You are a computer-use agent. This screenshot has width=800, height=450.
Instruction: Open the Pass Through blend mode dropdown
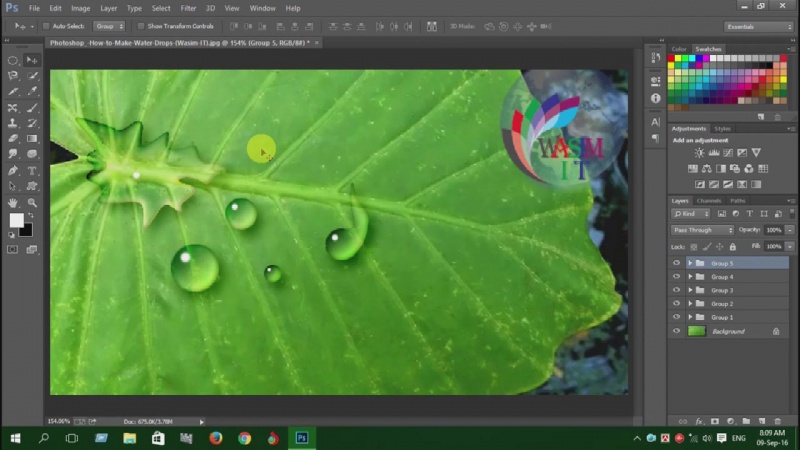[702, 230]
